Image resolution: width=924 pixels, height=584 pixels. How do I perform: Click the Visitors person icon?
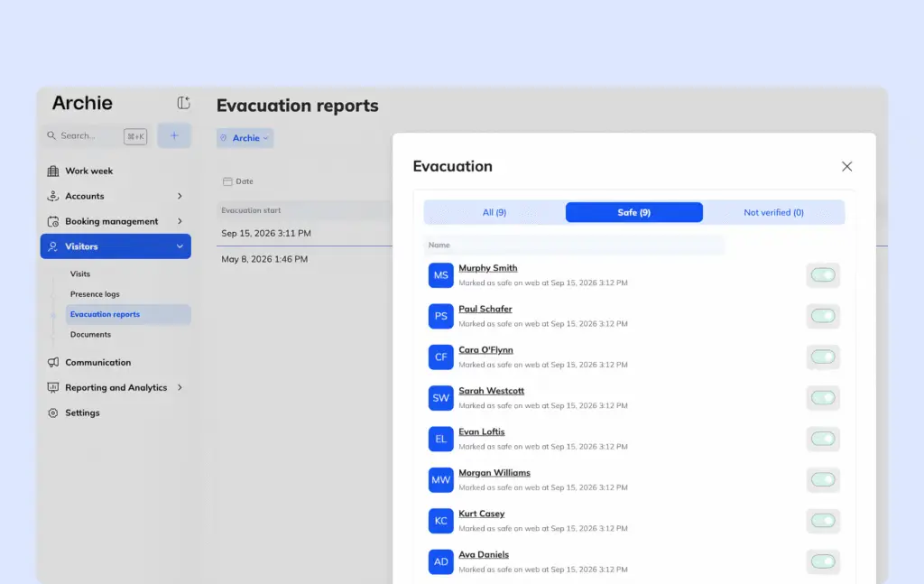coord(53,246)
